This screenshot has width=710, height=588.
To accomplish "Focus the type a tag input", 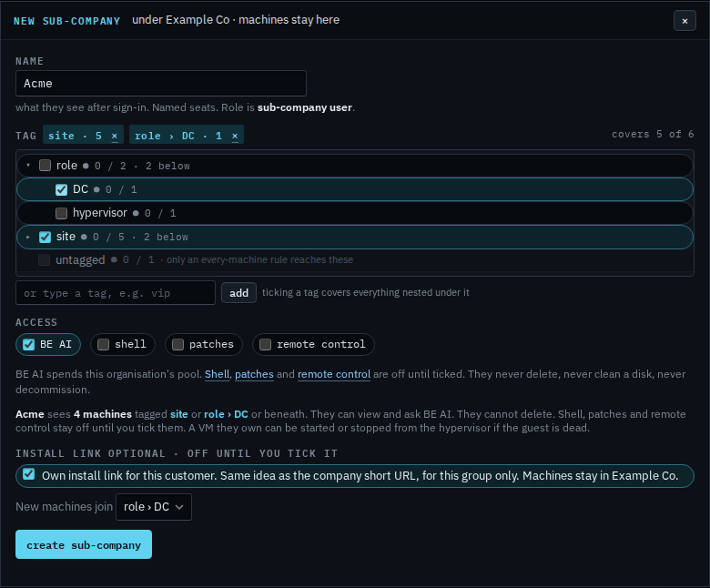I will [x=116, y=293].
